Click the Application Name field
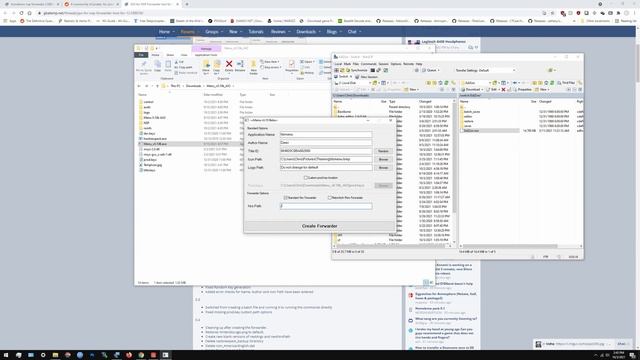 [326, 134]
